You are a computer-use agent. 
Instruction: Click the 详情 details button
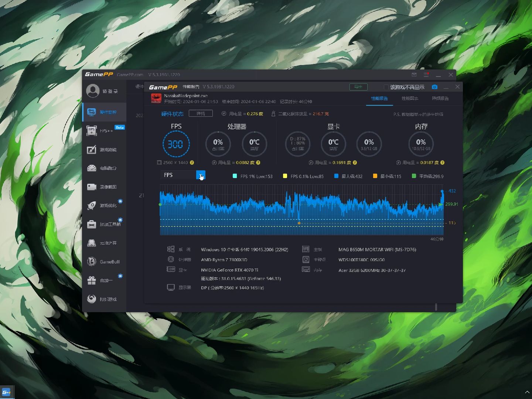pyautogui.click(x=201, y=113)
